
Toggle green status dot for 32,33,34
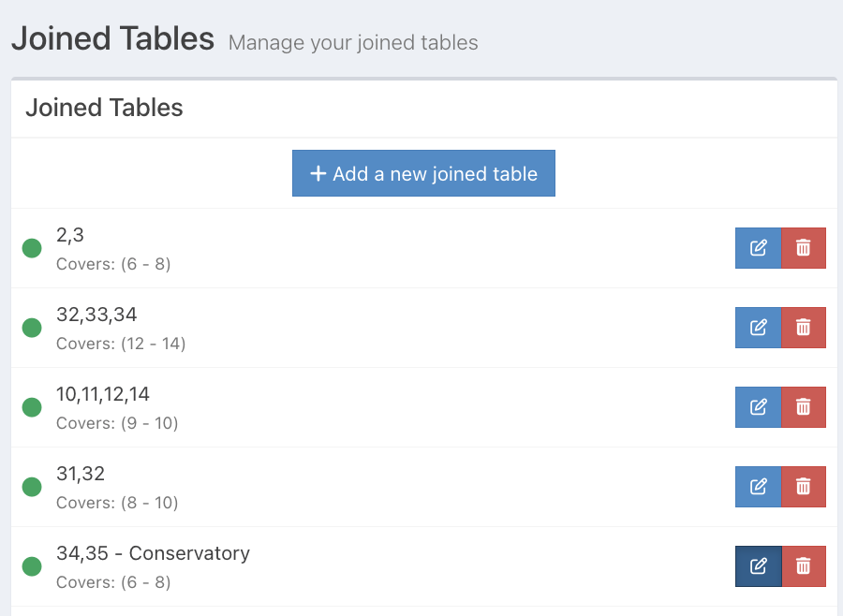(x=32, y=328)
